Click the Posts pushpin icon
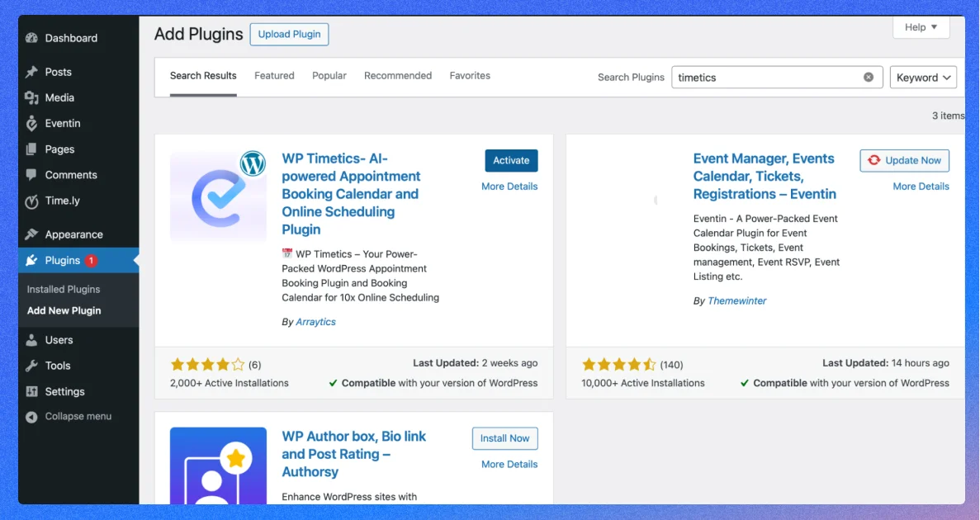This screenshot has width=980, height=520. 32,72
